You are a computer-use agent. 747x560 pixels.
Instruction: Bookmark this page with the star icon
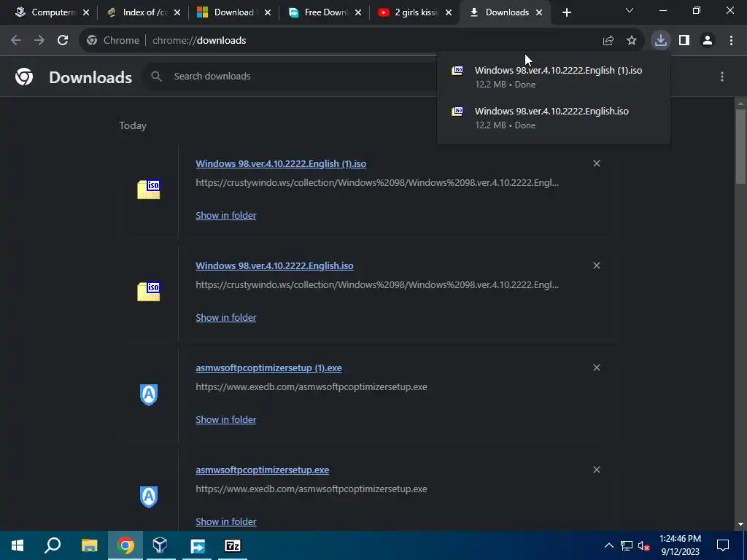pos(632,41)
